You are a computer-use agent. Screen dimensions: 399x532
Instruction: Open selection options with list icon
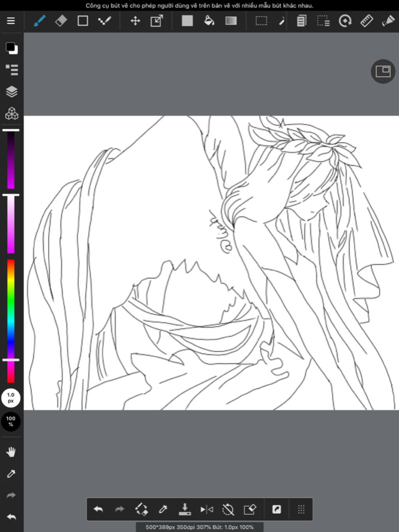click(x=323, y=21)
